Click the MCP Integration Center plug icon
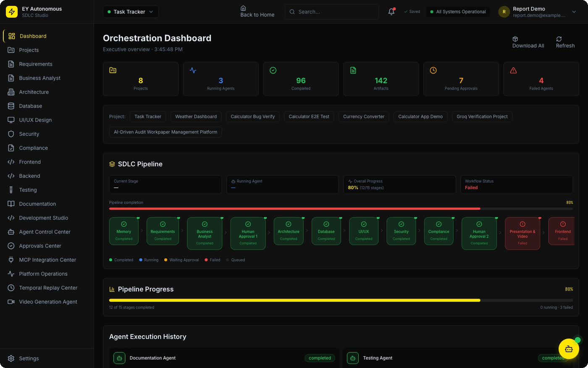The image size is (588, 368). click(x=11, y=260)
